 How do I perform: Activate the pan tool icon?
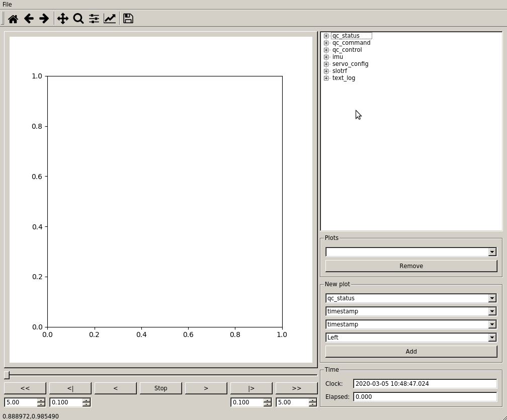tap(62, 18)
